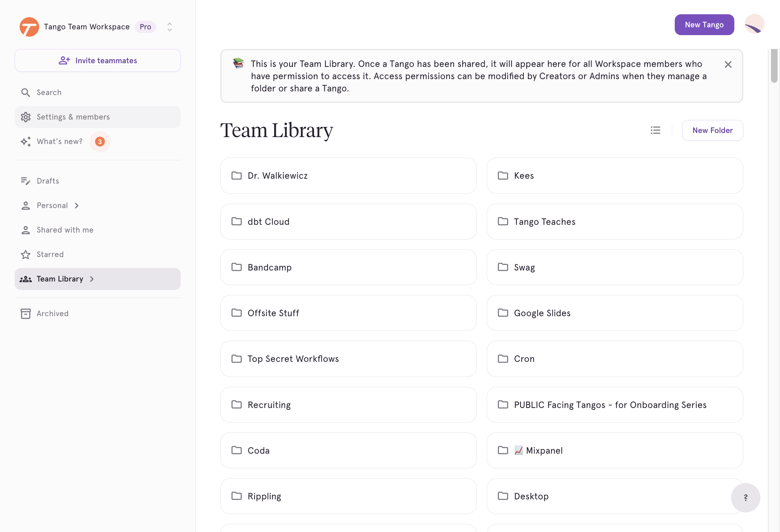Open Shared with me
The image size is (780, 532).
(x=97, y=230)
